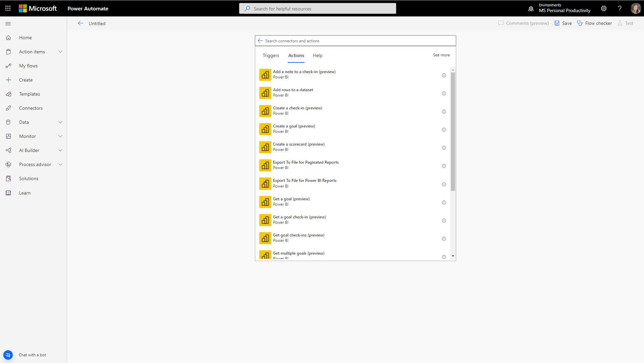Click the Add a note to check-in Power BI icon
Viewport: 644px width, 363px height.
tap(265, 75)
